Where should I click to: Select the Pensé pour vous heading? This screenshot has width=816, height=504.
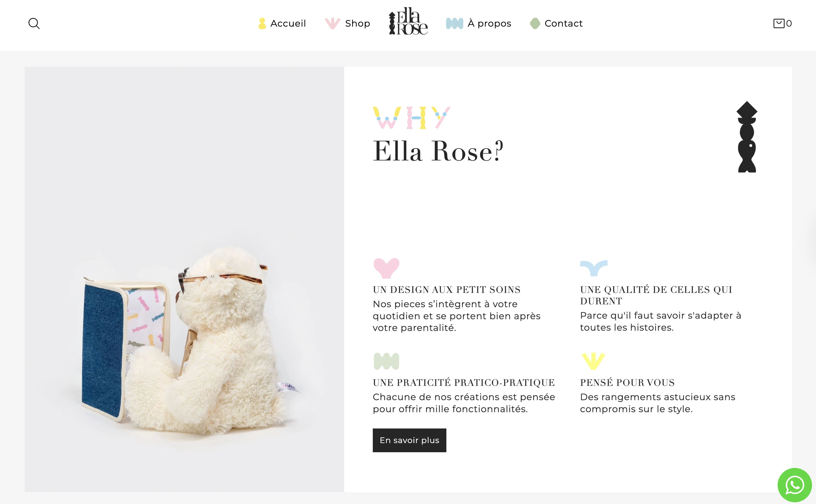pyautogui.click(x=627, y=383)
